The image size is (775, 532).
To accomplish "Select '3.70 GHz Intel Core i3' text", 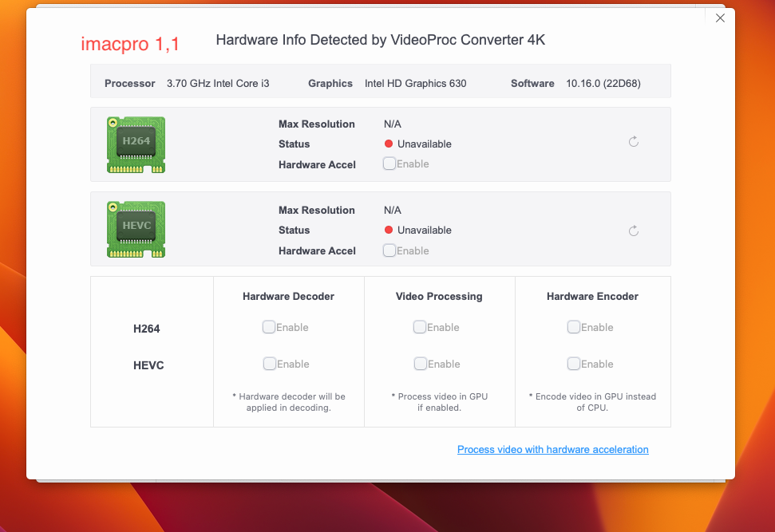I will (x=218, y=84).
